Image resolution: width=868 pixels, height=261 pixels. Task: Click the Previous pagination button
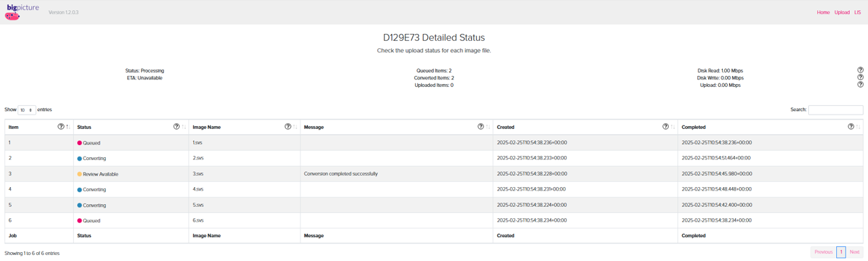(823, 252)
